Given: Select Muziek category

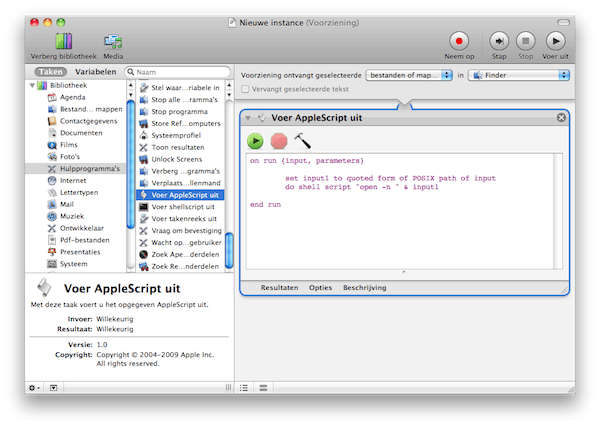Looking at the screenshot, I should click(65, 216).
